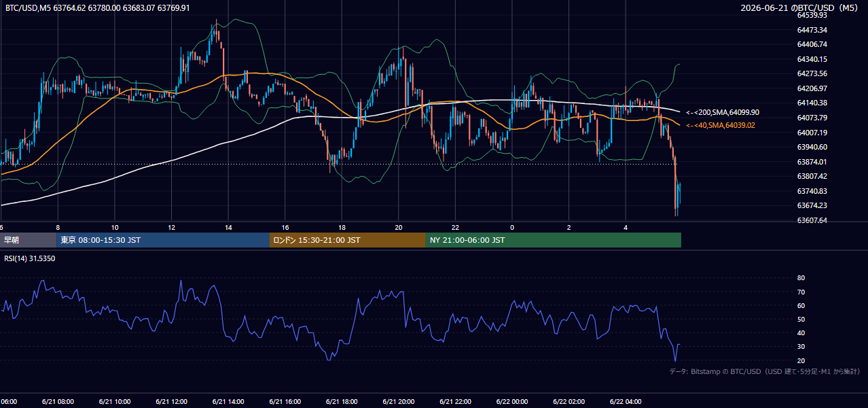Click price axis value 64007.19
This screenshot has height=408, width=868.
pyautogui.click(x=812, y=133)
